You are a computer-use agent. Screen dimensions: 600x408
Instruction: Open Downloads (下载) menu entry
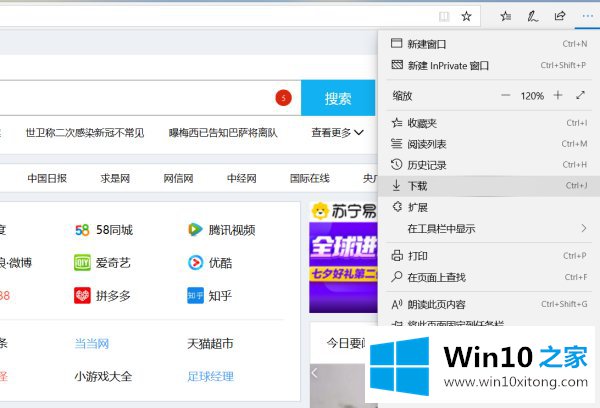tap(489, 186)
